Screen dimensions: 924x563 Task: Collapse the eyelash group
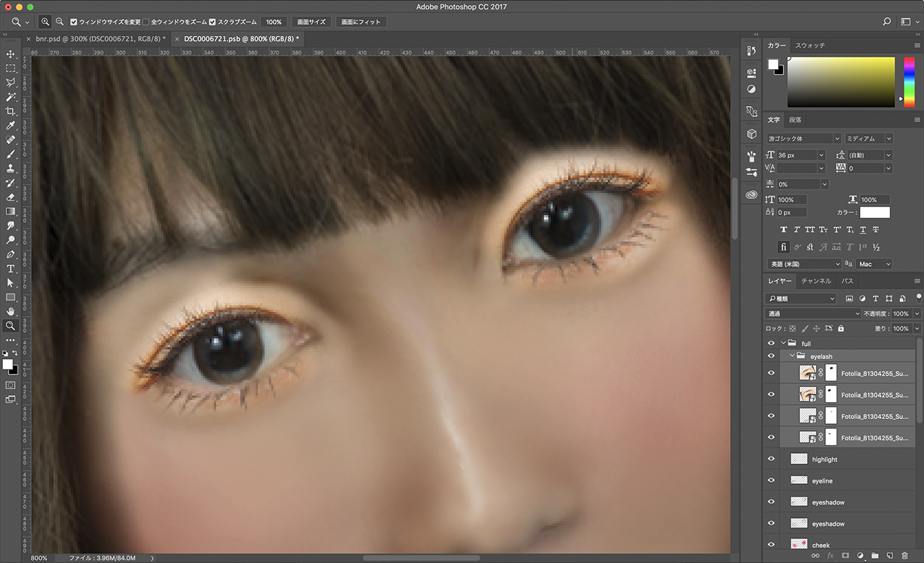792,356
